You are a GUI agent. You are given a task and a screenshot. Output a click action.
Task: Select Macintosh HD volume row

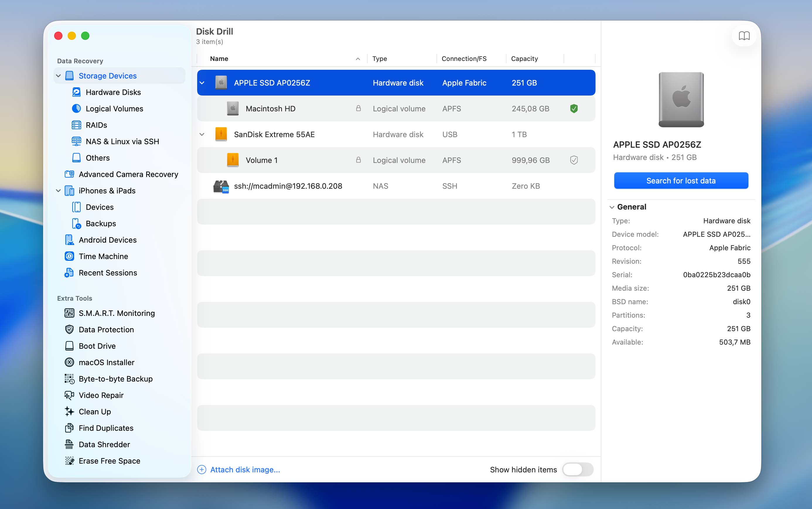[396, 108]
